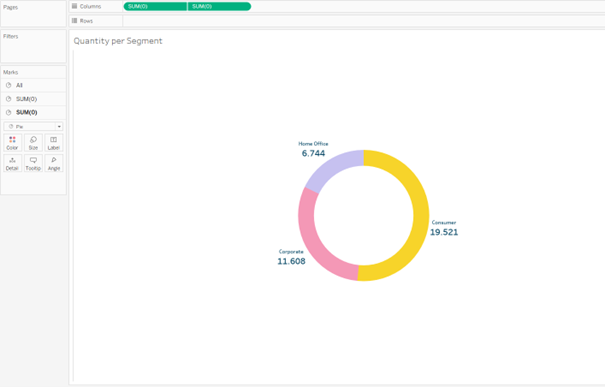
Task: Open the Pie mark type dropdown
Action: 33,126
